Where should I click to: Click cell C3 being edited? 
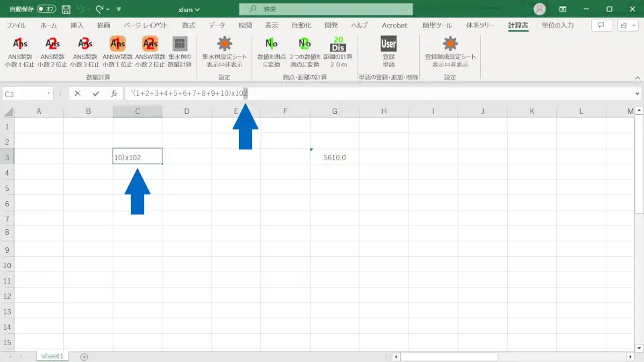pos(138,156)
